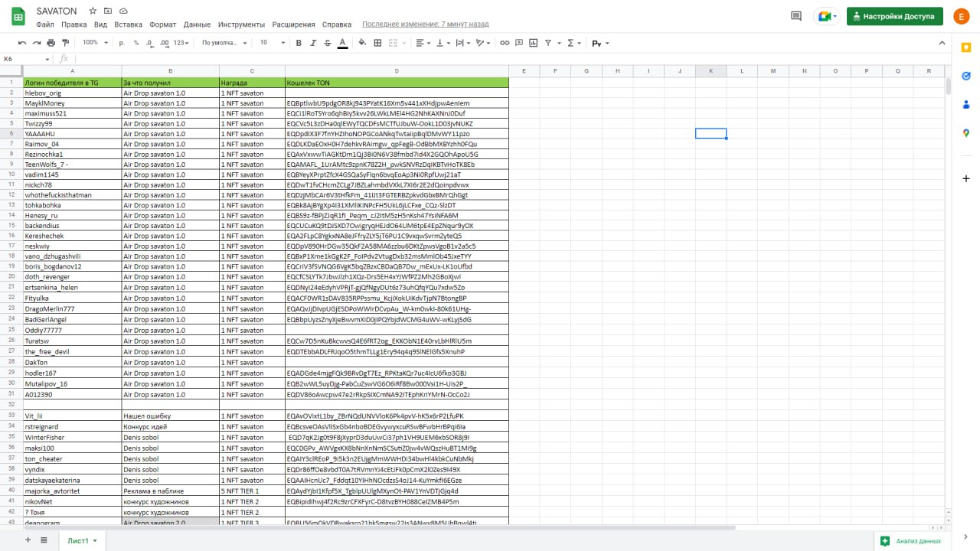This screenshot has height=551, width=980.
Task: Add a new sheet
Action: (x=28, y=540)
